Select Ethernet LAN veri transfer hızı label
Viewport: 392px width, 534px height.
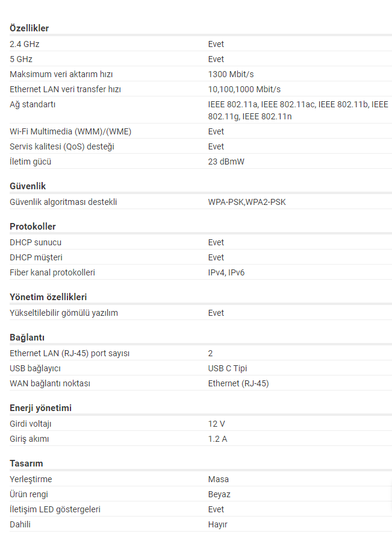65,89
